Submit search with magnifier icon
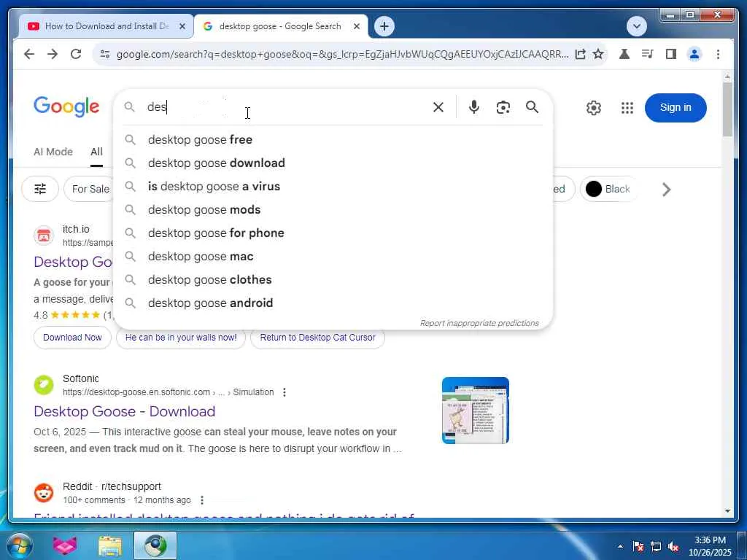This screenshot has width=747, height=560. coord(532,107)
